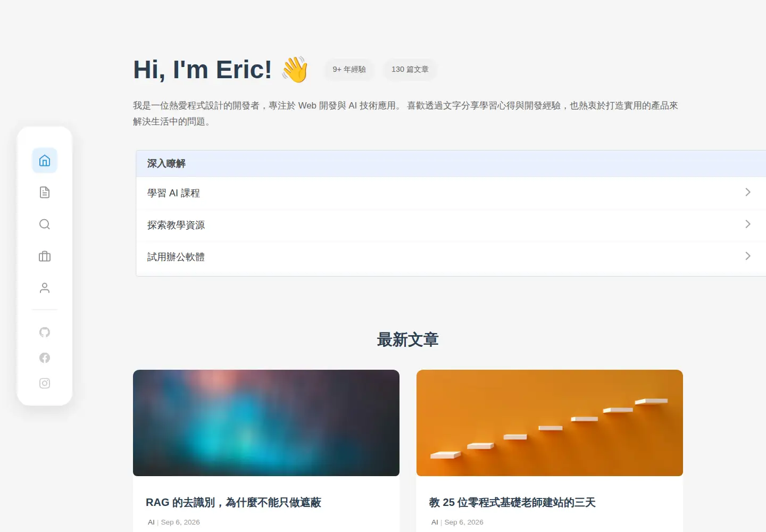Open the Home icon in sidebar
This screenshot has width=766, height=532.
click(x=45, y=161)
